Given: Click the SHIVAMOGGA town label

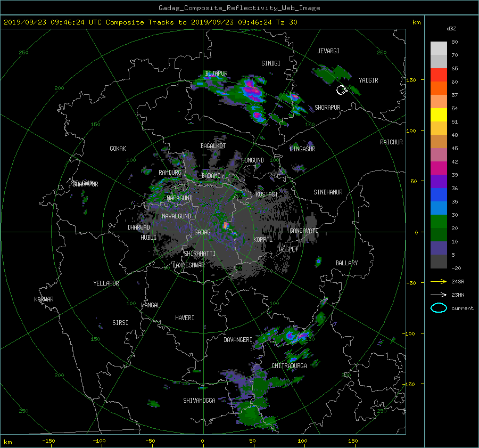Looking at the screenshot, I should (199, 400).
